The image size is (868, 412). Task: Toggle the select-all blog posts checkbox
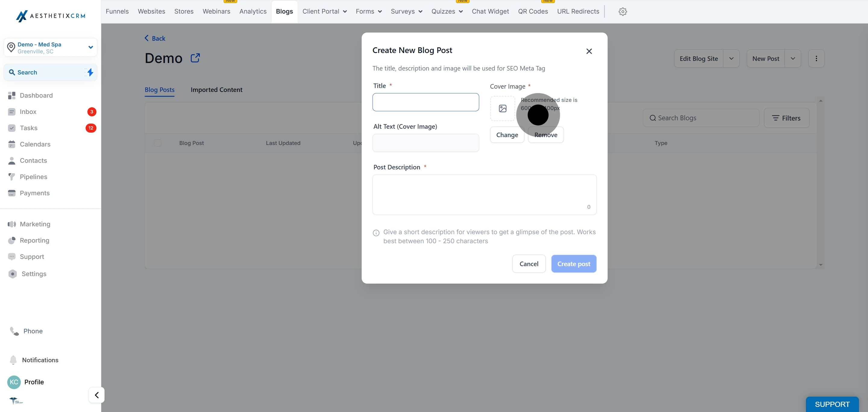(x=157, y=143)
